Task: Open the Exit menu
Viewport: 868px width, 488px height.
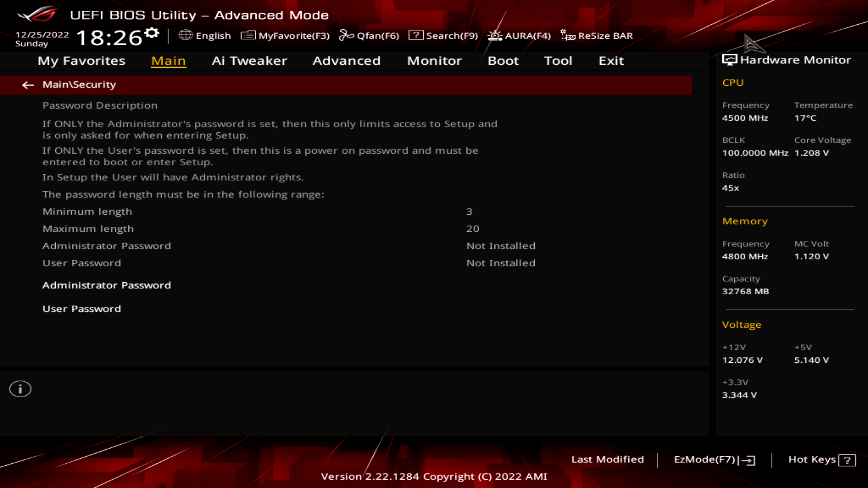Action: point(611,61)
